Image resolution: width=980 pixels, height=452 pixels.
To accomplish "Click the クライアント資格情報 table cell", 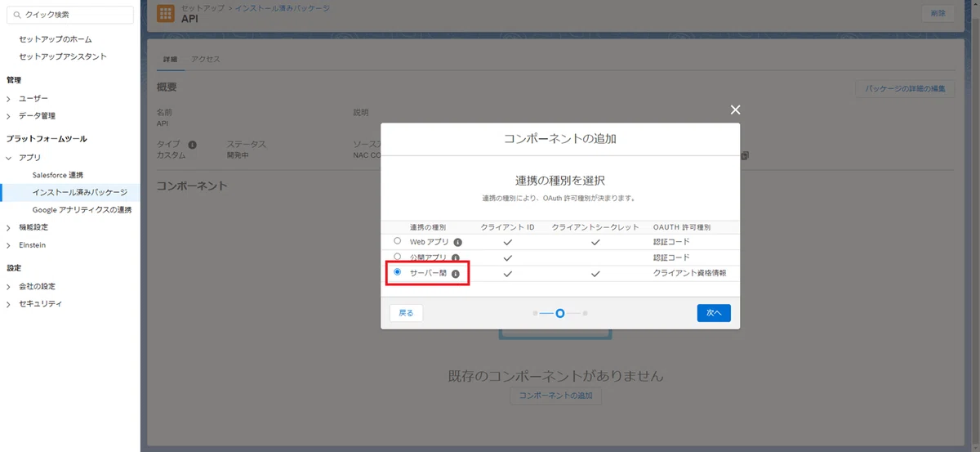I will [x=690, y=273].
